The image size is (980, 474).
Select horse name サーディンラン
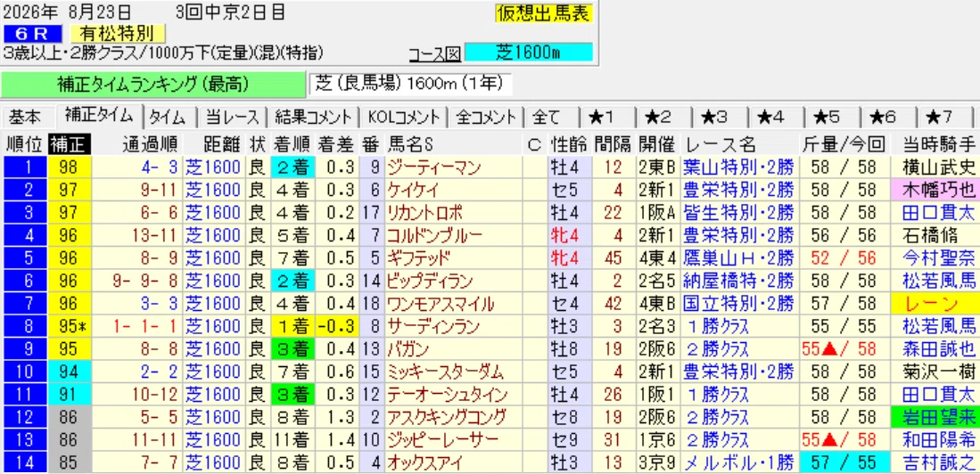pos(433,326)
